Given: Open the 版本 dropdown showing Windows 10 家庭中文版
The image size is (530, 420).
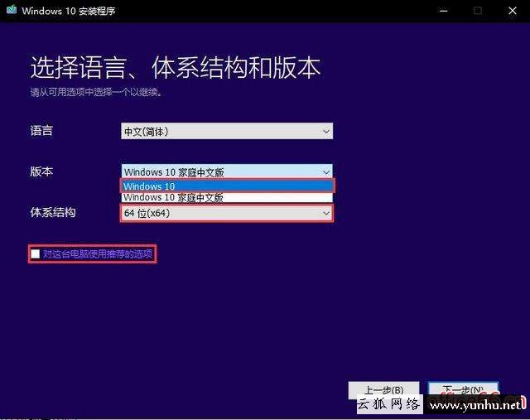Looking at the screenshot, I should tap(227, 171).
